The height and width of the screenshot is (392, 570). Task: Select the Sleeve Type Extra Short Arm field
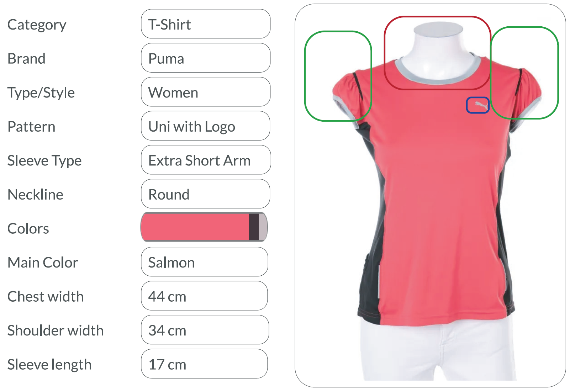click(206, 160)
